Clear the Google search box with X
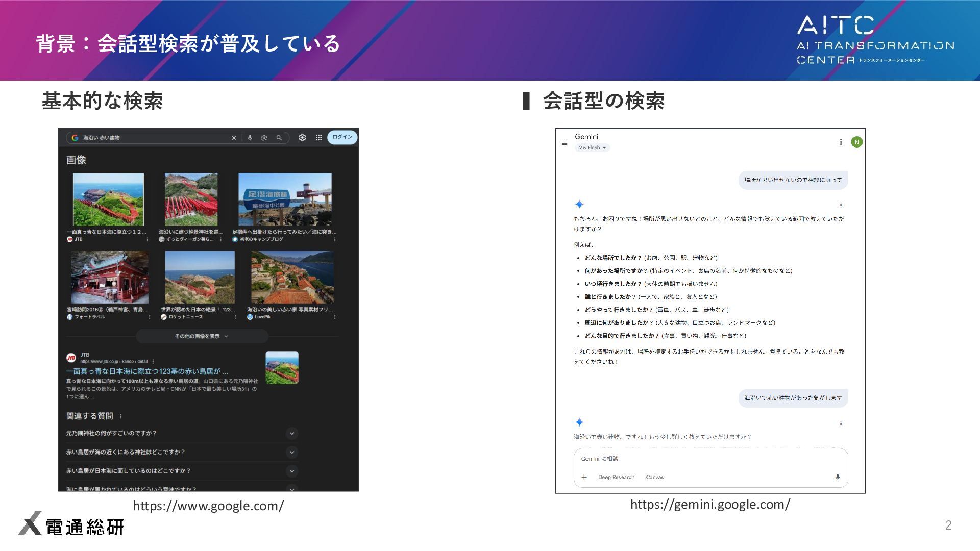The height and width of the screenshot is (551, 980). pyautogui.click(x=234, y=138)
